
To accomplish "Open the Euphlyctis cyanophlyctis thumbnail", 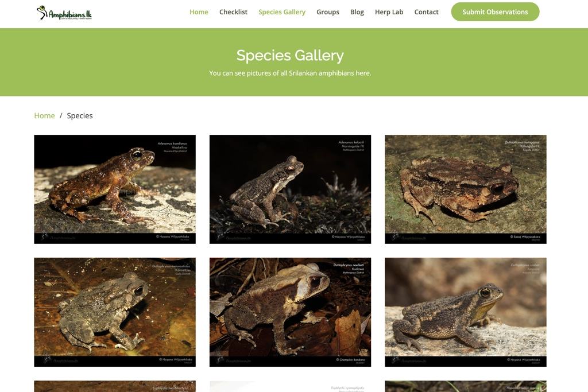I will click(x=290, y=386).
